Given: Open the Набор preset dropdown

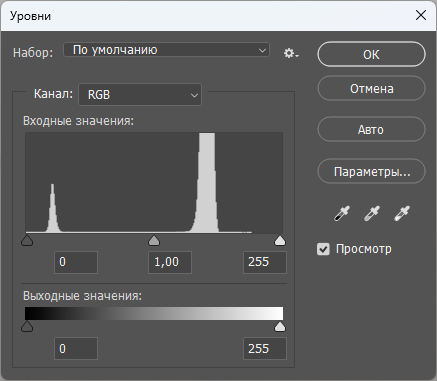Looking at the screenshot, I should coord(166,50).
